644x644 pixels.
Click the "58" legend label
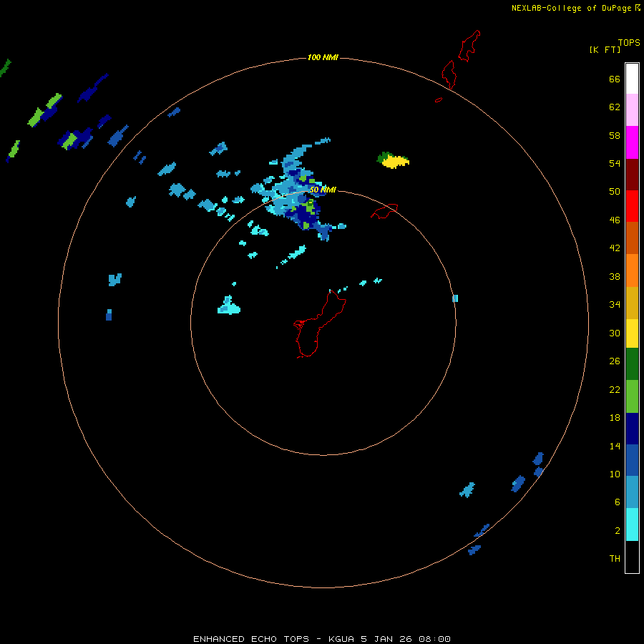click(x=615, y=135)
